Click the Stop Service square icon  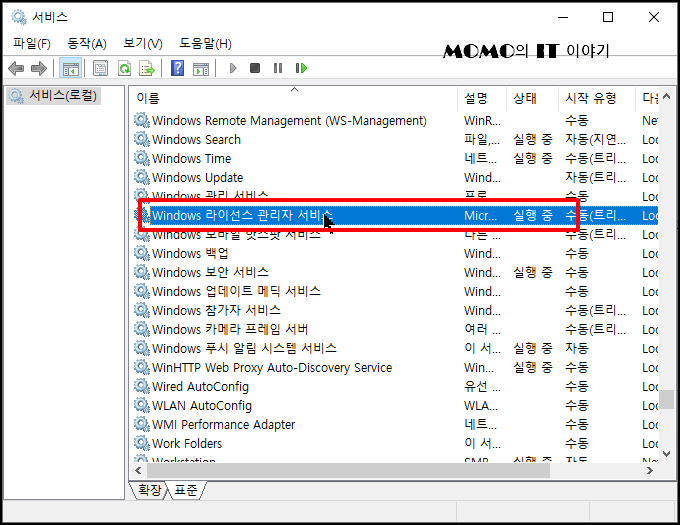[255, 68]
